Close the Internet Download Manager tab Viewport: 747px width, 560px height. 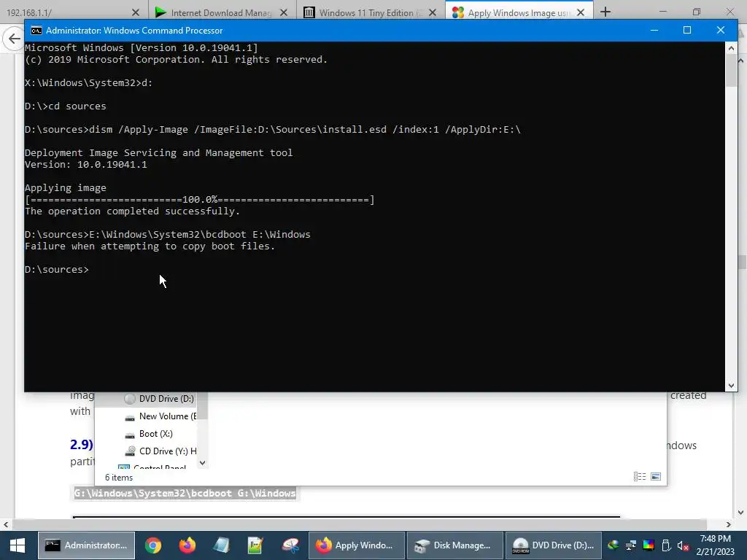tap(284, 13)
